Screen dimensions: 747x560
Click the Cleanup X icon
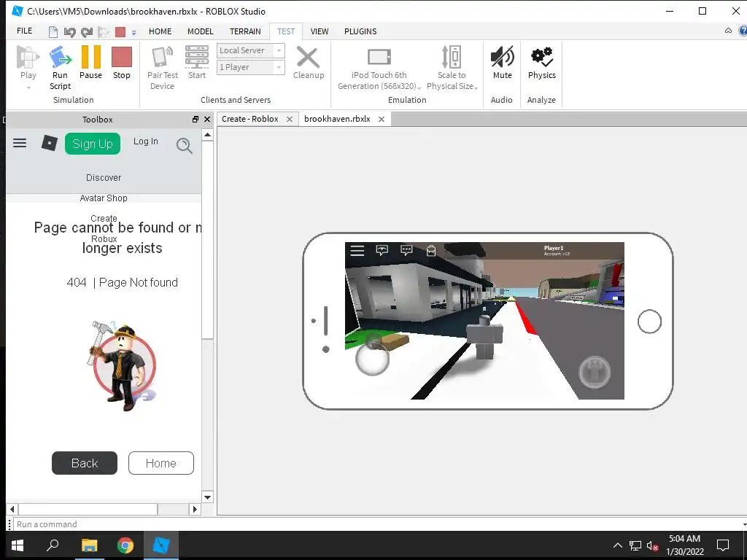click(x=309, y=57)
